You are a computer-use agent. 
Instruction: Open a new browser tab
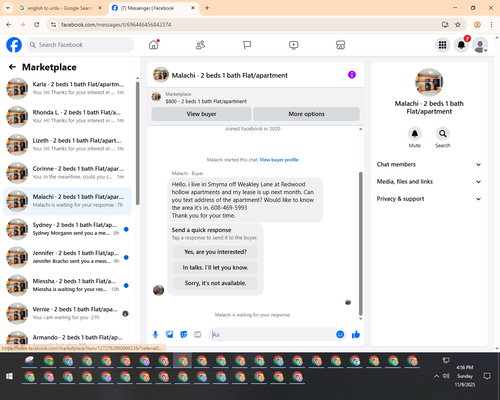click(207, 8)
